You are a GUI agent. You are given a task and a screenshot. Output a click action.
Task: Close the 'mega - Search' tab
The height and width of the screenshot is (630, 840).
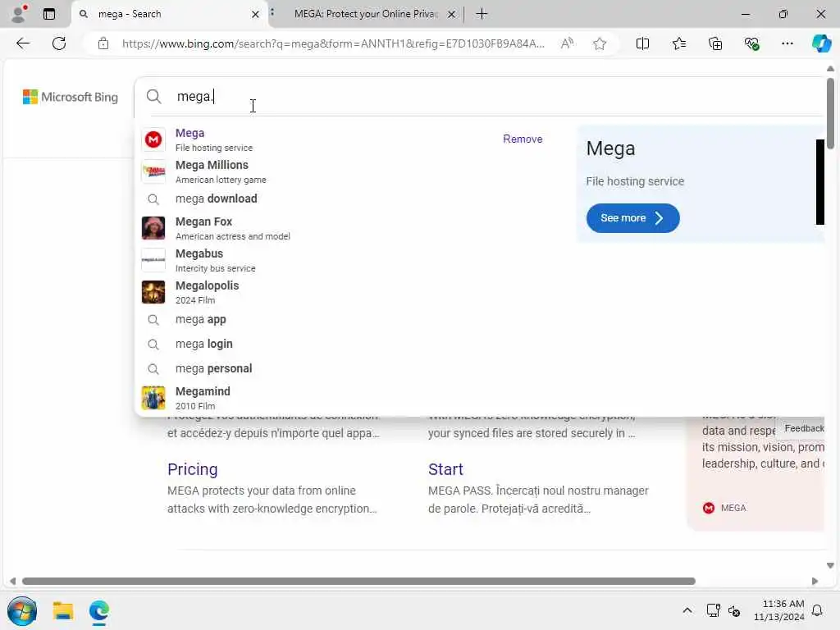point(256,15)
